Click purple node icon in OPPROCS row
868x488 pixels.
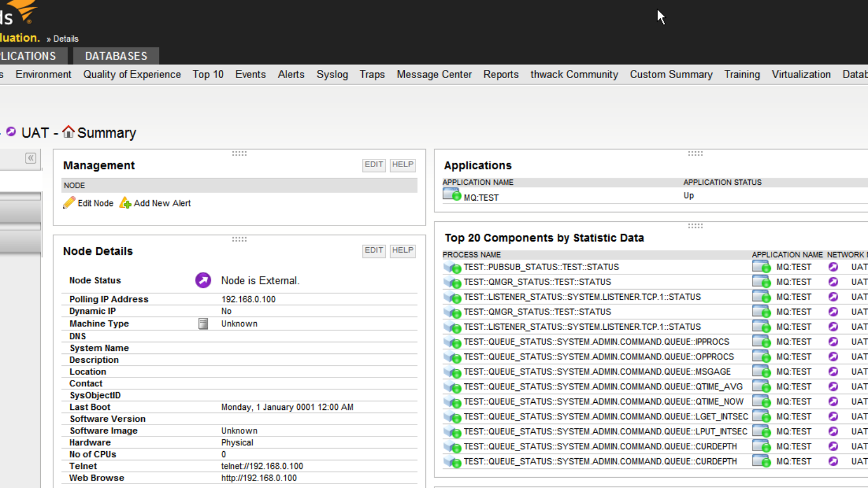click(833, 357)
